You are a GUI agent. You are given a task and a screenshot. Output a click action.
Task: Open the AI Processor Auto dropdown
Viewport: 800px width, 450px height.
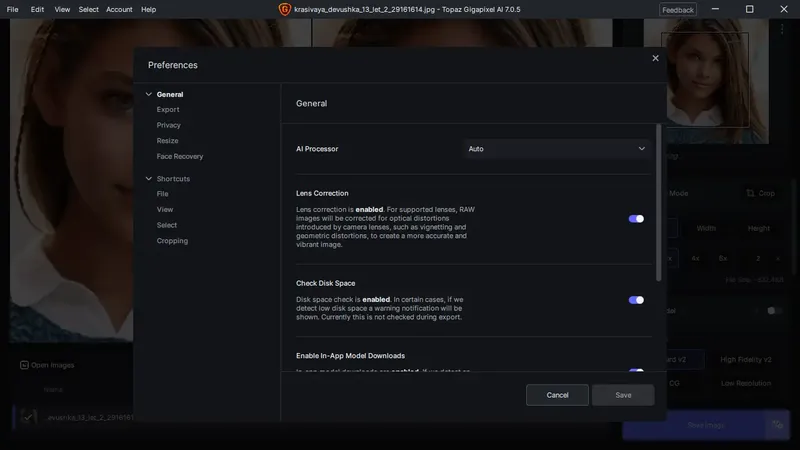point(556,149)
